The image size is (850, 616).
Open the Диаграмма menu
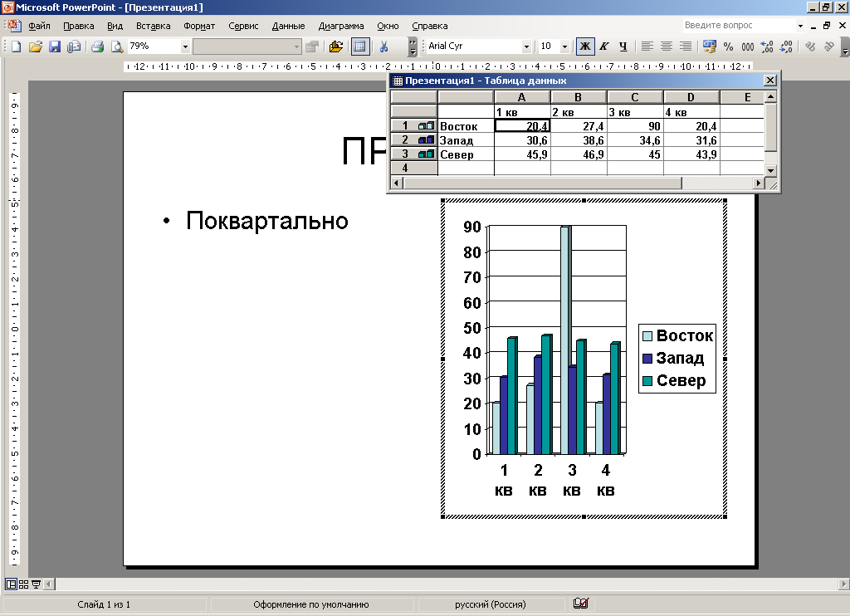pyautogui.click(x=341, y=26)
